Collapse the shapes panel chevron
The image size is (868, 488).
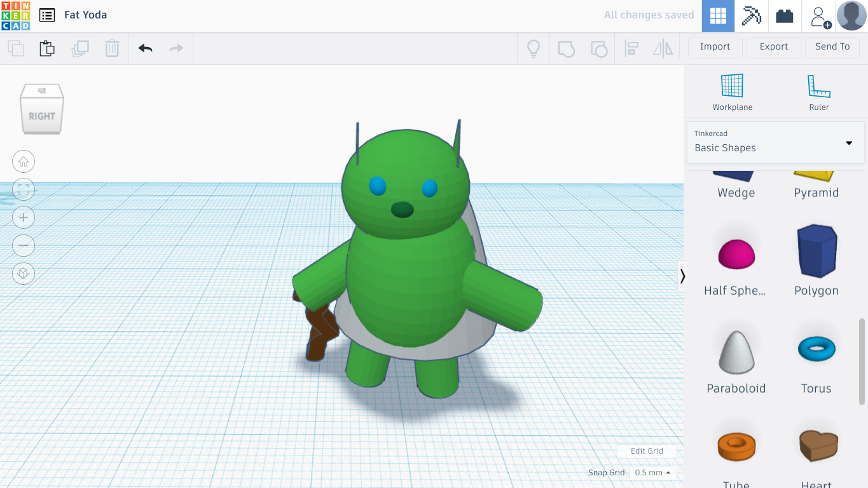pyautogui.click(x=682, y=276)
